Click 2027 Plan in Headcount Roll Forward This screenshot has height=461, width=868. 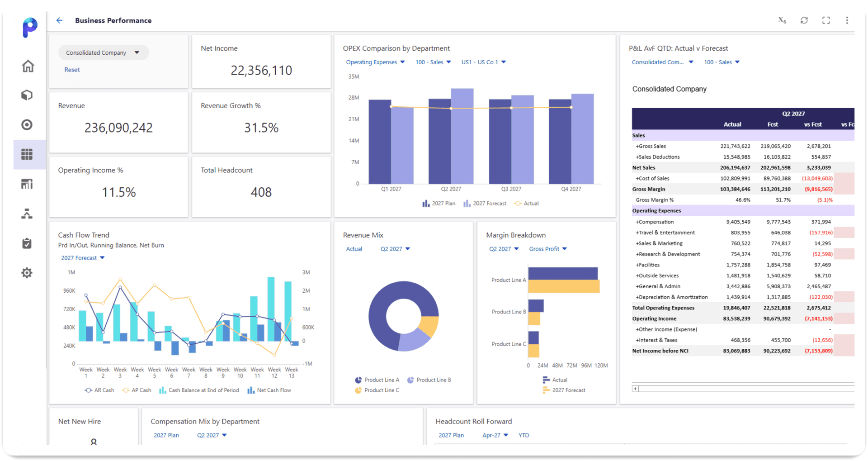pyautogui.click(x=451, y=435)
